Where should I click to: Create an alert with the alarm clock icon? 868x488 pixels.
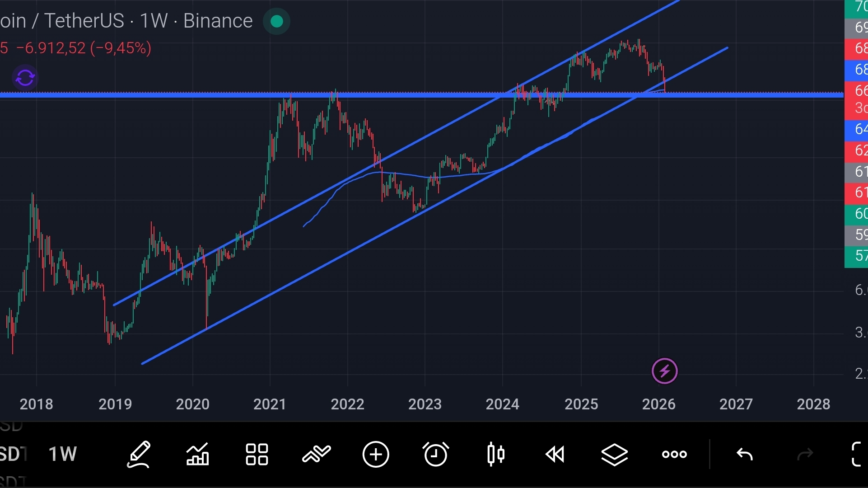435,454
